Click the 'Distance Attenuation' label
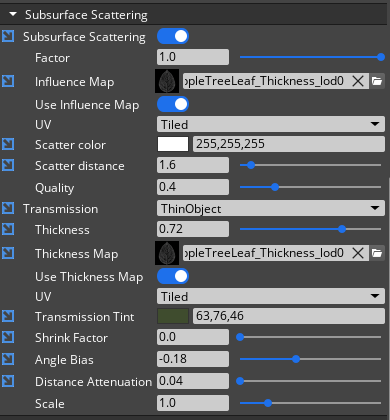 (x=93, y=382)
